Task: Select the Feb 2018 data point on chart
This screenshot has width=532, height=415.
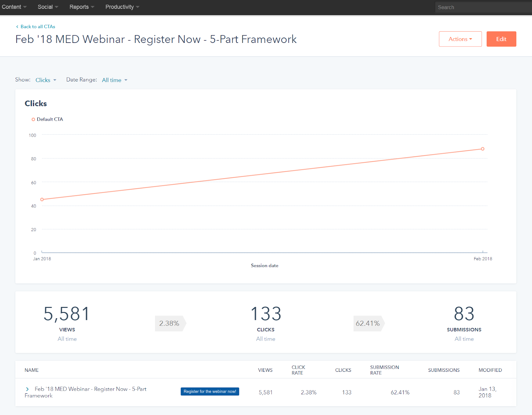Action: [482, 149]
